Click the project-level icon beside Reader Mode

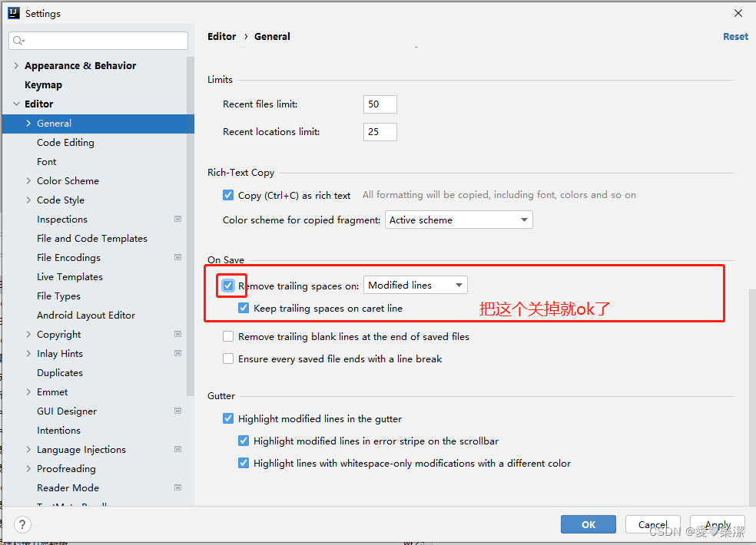point(178,487)
